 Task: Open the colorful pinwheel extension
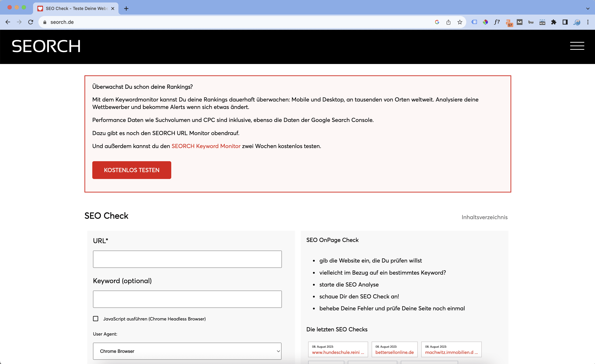(x=485, y=22)
